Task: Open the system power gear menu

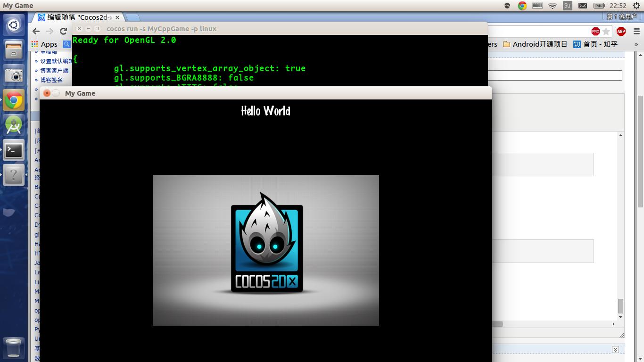Action: [x=636, y=6]
